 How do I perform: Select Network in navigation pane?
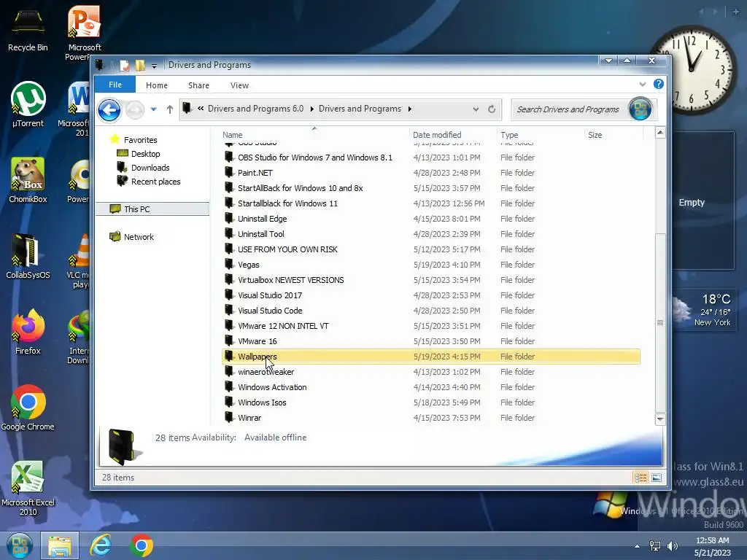(139, 237)
